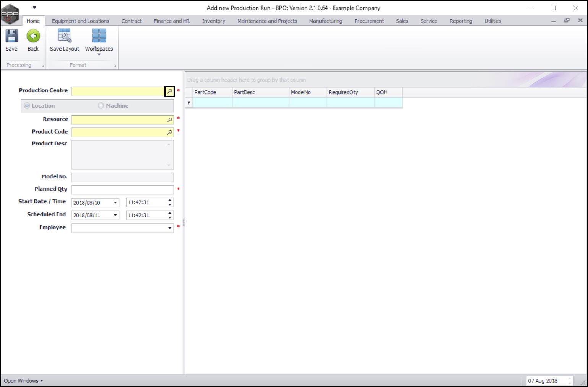Image resolution: width=588 pixels, height=387 pixels.
Task: Click the Save floppy disk icon
Action: pos(11,36)
